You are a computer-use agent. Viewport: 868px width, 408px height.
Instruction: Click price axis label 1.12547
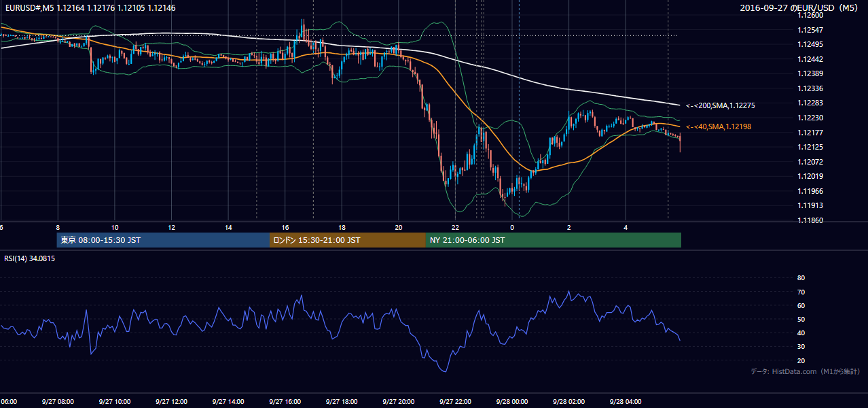811,31
